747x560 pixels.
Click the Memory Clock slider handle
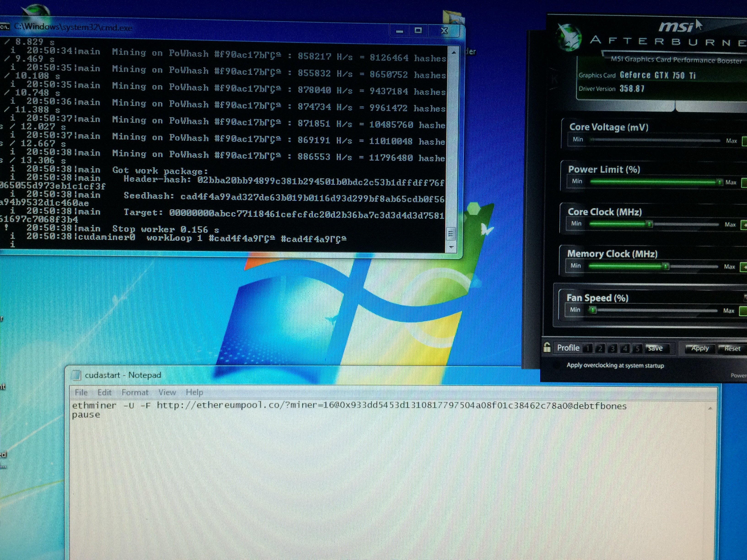coord(666,266)
